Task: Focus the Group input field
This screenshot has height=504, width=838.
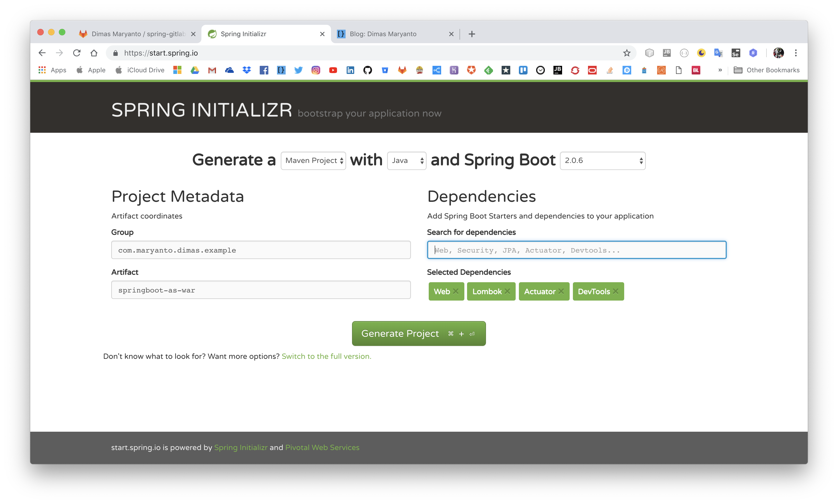Action: [x=261, y=250]
